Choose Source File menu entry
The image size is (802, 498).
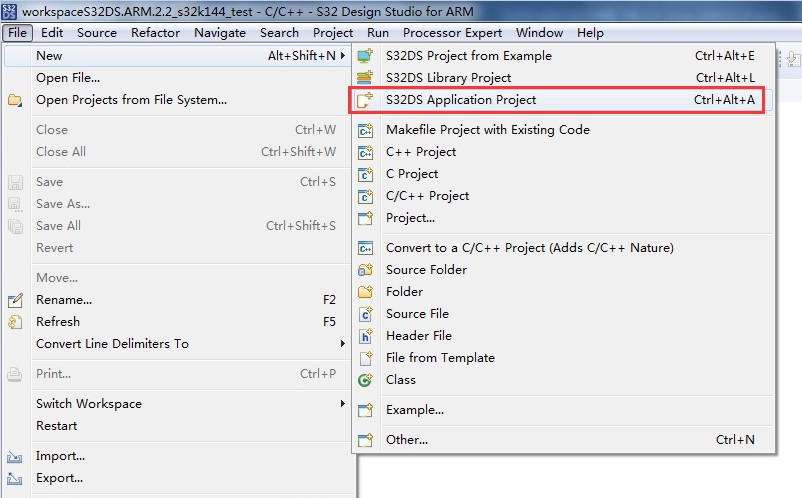pos(562,314)
